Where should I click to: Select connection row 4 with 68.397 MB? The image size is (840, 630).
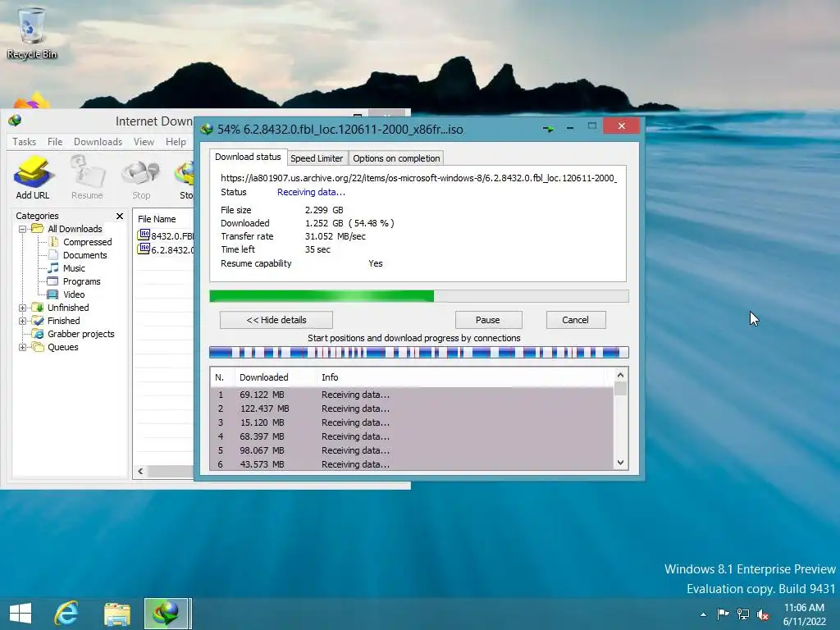[x=412, y=436]
